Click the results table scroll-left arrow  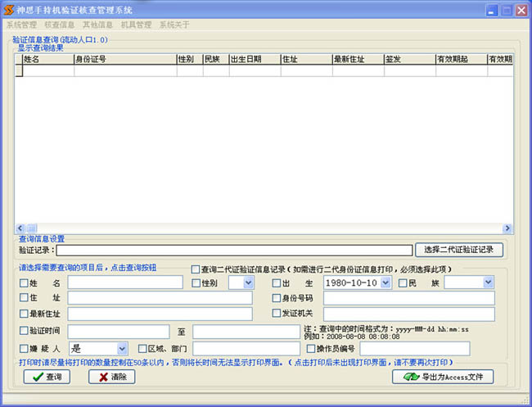coord(20,228)
